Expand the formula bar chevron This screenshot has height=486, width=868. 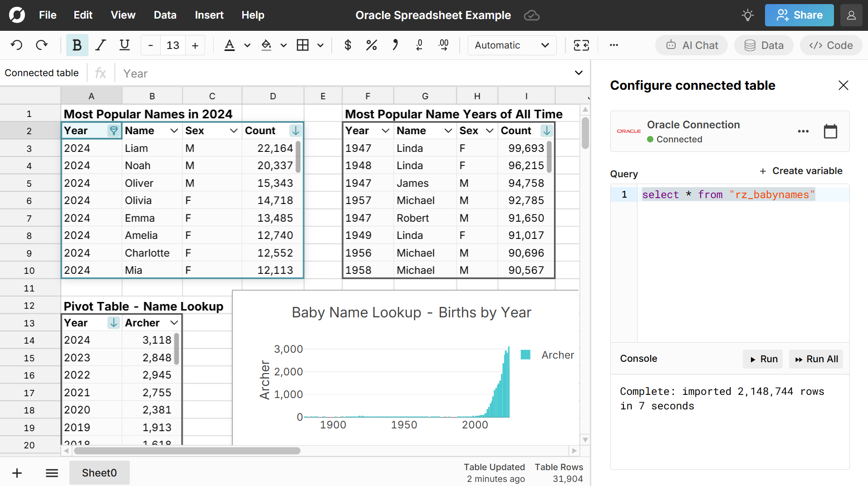[579, 73]
